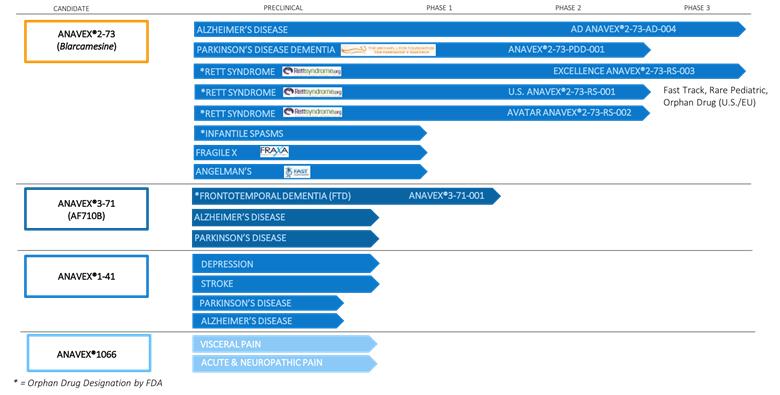Click Rettsyndrome.org logo on U.S. RS-001 bar
The height and width of the screenshot is (395, 780).
pyautogui.click(x=312, y=92)
